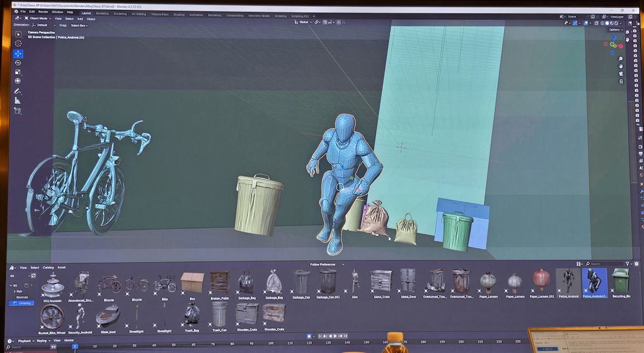The height and width of the screenshot is (353, 644).
Task: Click the Add Cube tool icon
Action: [x=18, y=111]
